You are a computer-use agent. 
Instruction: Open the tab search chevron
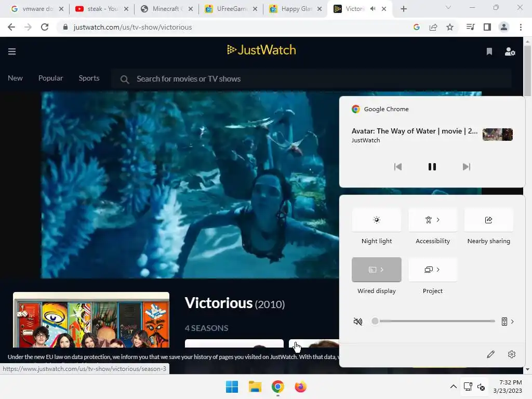tap(448, 7)
